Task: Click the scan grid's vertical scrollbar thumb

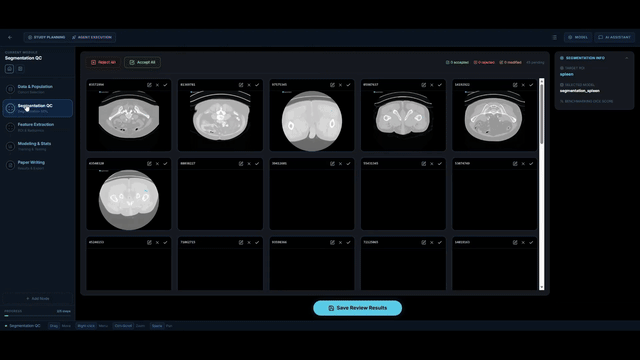Action: (x=542, y=113)
